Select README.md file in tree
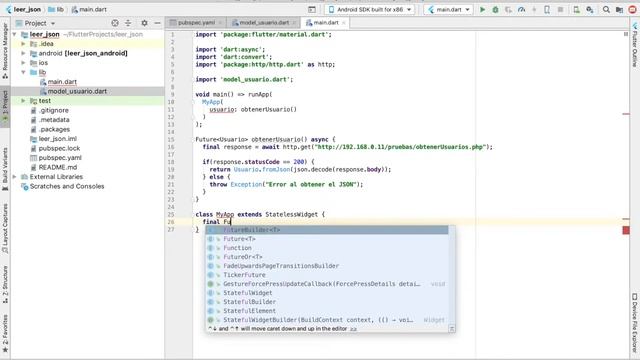This screenshot has height=360, width=640. 58,167
